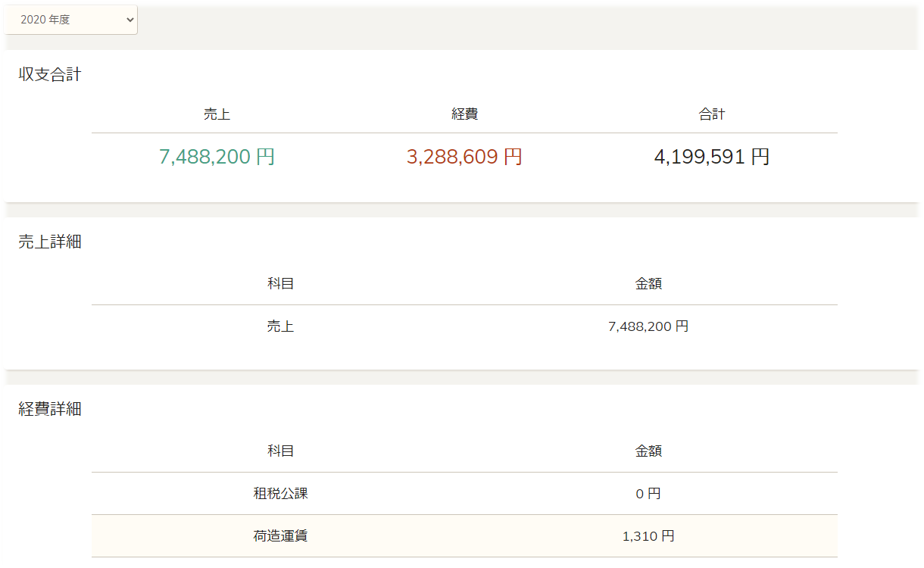This screenshot has height=568, width=924.
Task: Select the 売上 column header in 収支合計
Action: click(x=217, y=114)
